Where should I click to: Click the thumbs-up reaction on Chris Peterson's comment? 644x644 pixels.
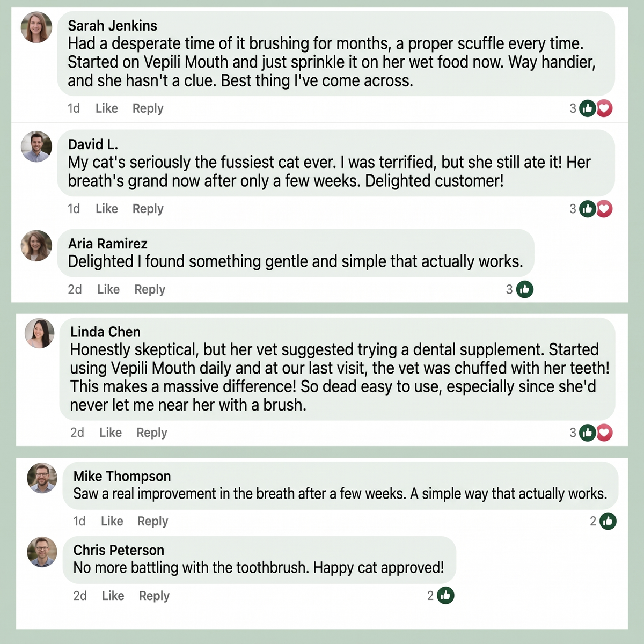[x=445, y=596]
